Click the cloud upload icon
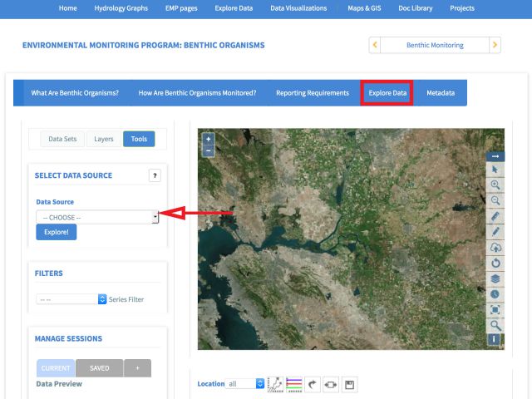Screen dimensions: 532x399 pyautogui.click(x=495, y=248)
